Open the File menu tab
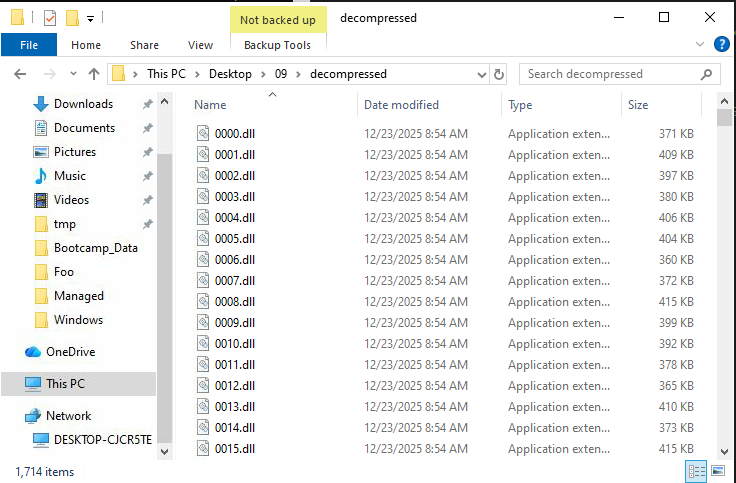736x483 pixels. [x=29, y=45]
